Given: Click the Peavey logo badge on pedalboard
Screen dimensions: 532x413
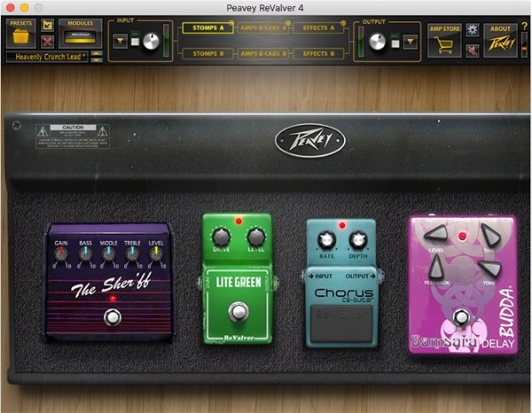Looking at the screenshot, I should click(x=309, y=140).
